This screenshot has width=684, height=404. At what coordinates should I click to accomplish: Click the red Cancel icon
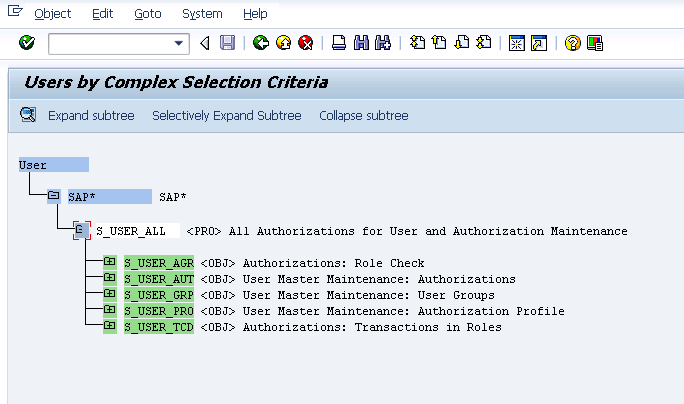(x=305, y=43)
